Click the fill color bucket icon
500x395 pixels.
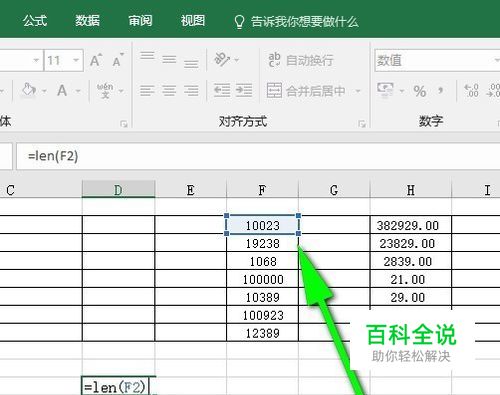[29, 90]
